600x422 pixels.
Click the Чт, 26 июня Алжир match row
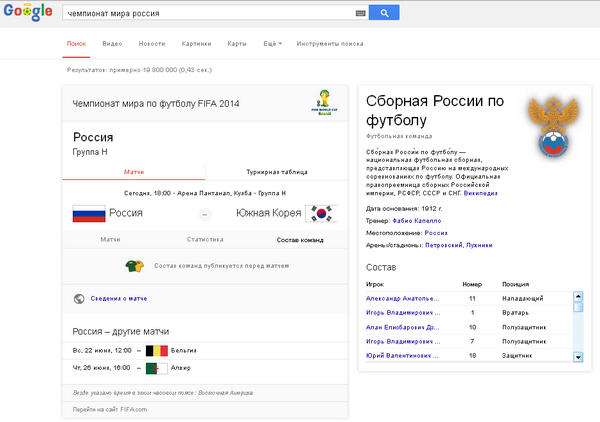click(x=205, y=368)
